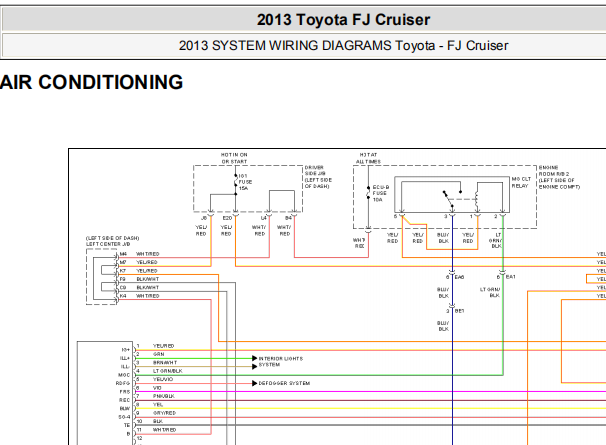Screen dimensions: 606x445
Task: Click connector label E20
Action: pyautogui.click(x=227, y=218)
